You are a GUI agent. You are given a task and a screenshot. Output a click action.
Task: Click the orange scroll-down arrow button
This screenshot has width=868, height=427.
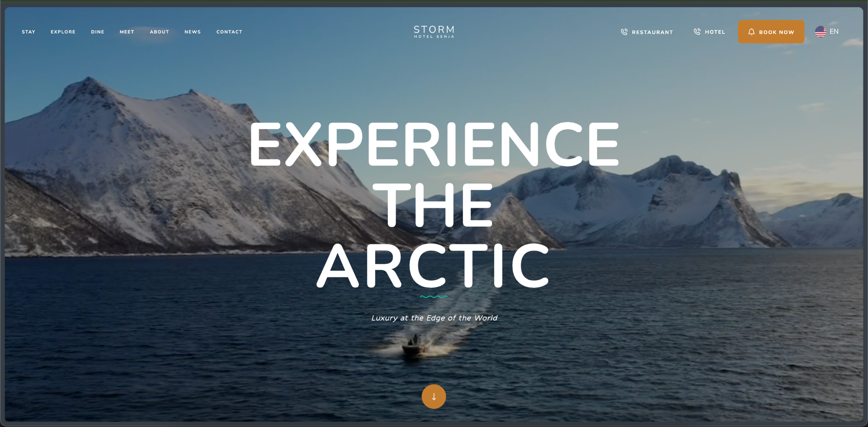click(434, 396)
